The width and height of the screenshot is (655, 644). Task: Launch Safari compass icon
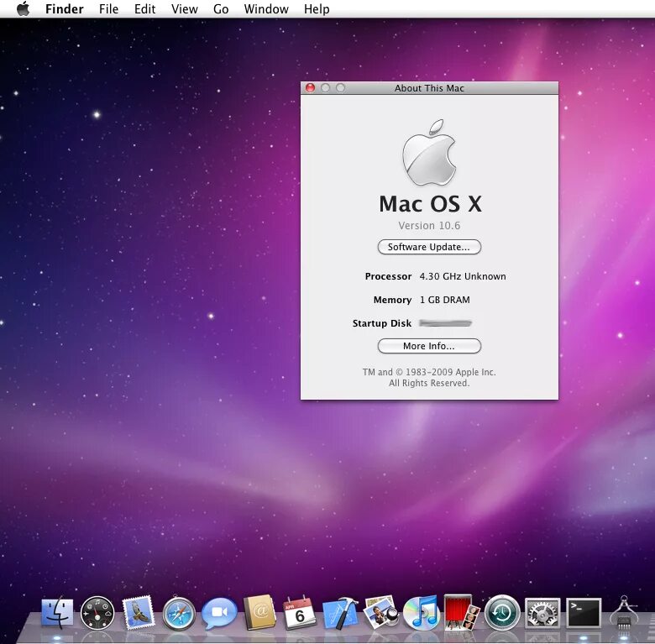(179, 614)
